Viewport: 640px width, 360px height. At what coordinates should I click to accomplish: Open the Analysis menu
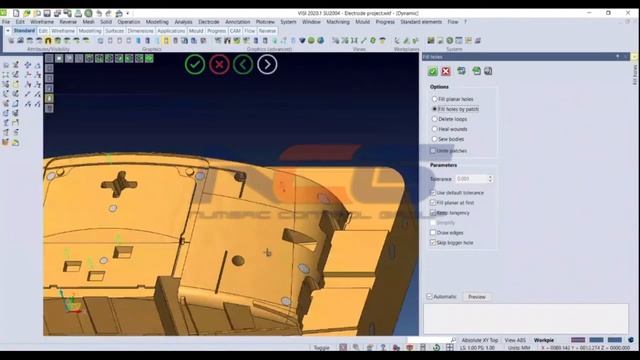183,22
